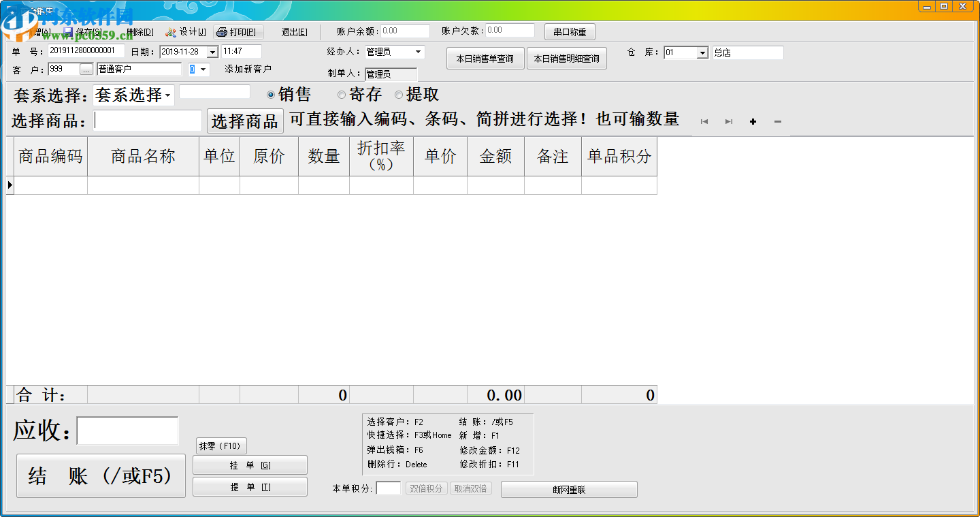Click the network reconnect (断网重联) button
The width and height of the screenshot is (980, 517).
[x=569, y=489]
